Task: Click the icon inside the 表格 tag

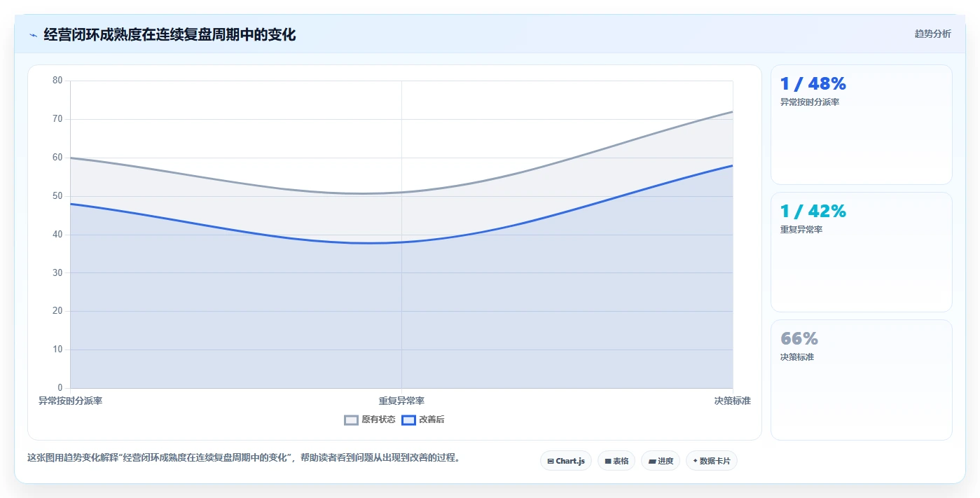Action: tap(608, 462)
